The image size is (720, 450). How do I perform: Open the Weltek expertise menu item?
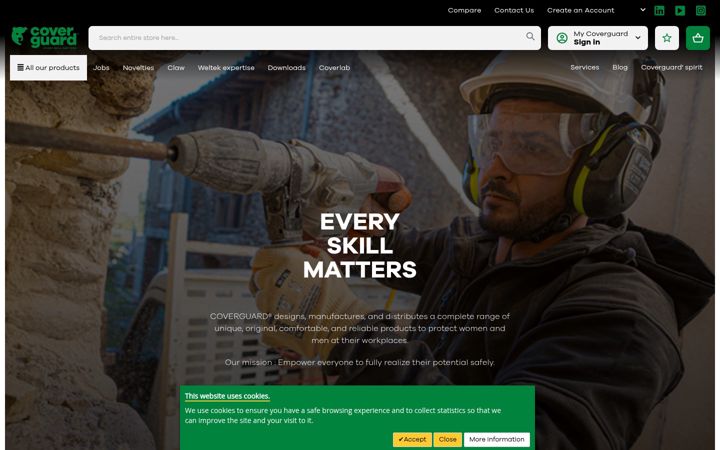[x=226, y=68]
